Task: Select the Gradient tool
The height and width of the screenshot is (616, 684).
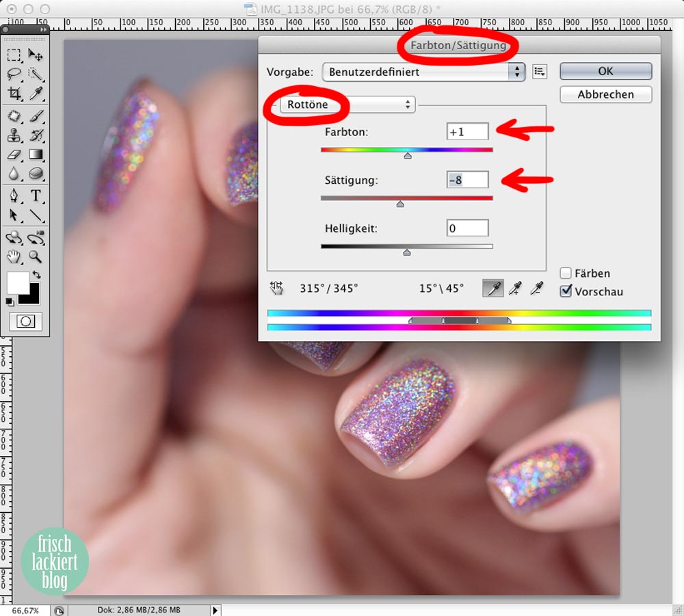Action: (36, 155)
